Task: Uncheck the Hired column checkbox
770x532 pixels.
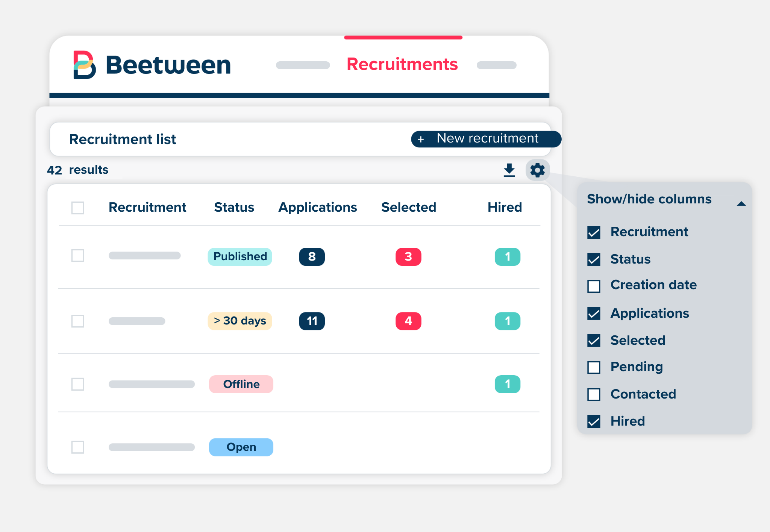Action: click(x=594, y=421)
